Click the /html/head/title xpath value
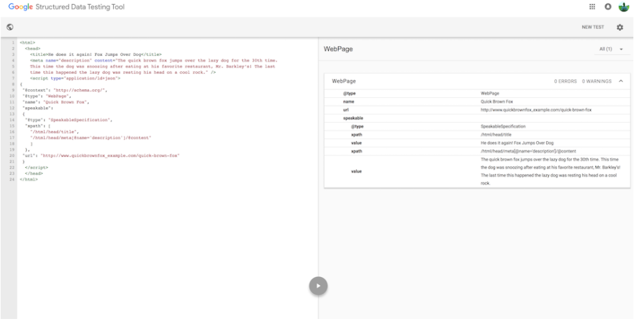The height and width of the screenshot is (321, 644). 496,135
